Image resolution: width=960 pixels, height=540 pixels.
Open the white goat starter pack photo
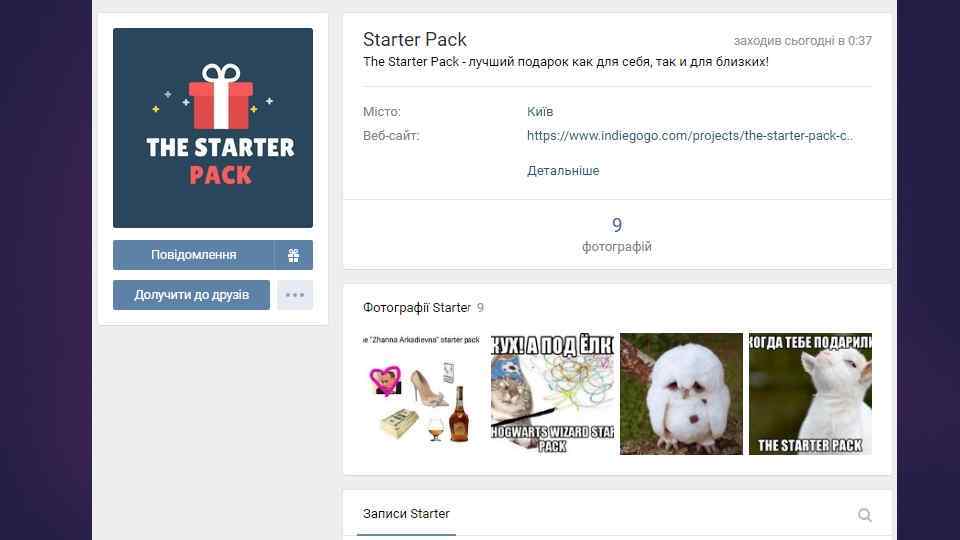pos(810,394)
